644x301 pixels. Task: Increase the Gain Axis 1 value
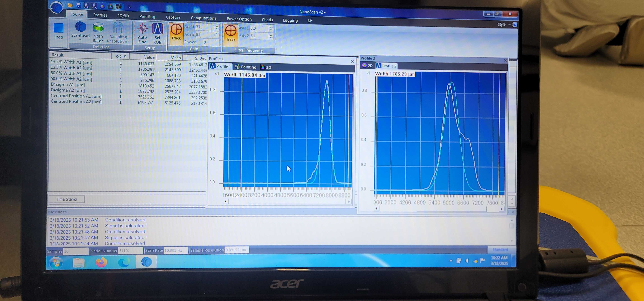217,25
